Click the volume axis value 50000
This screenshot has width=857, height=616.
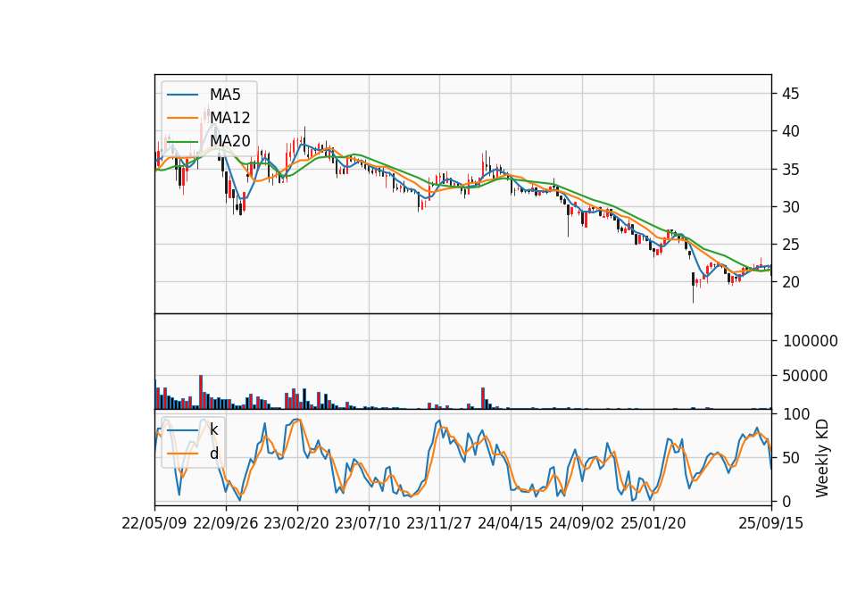(x=805, y=376)
